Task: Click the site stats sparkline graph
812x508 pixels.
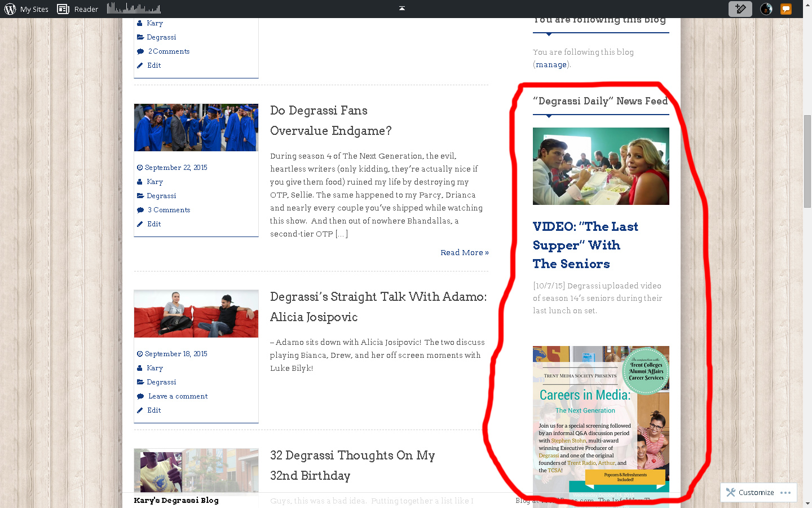Action: pyautogui.click(x=134, y=8)
